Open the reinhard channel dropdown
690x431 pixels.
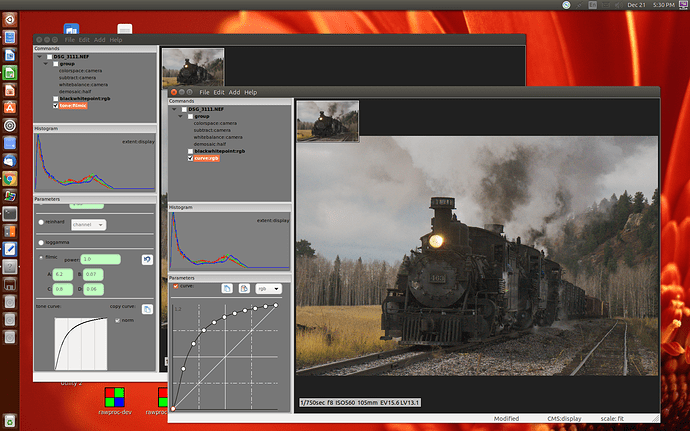point(88,225)
